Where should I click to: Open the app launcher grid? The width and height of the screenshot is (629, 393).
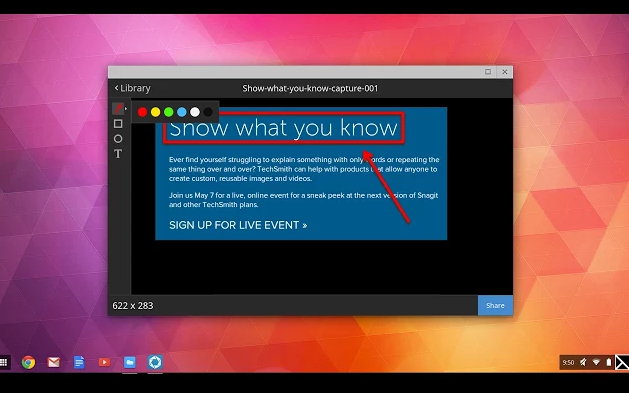[4, 363]
